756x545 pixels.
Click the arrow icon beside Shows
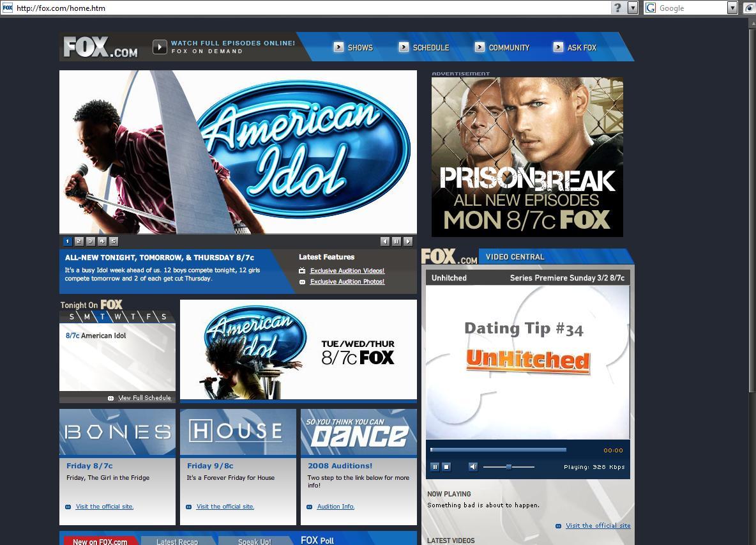coord(339,47)
